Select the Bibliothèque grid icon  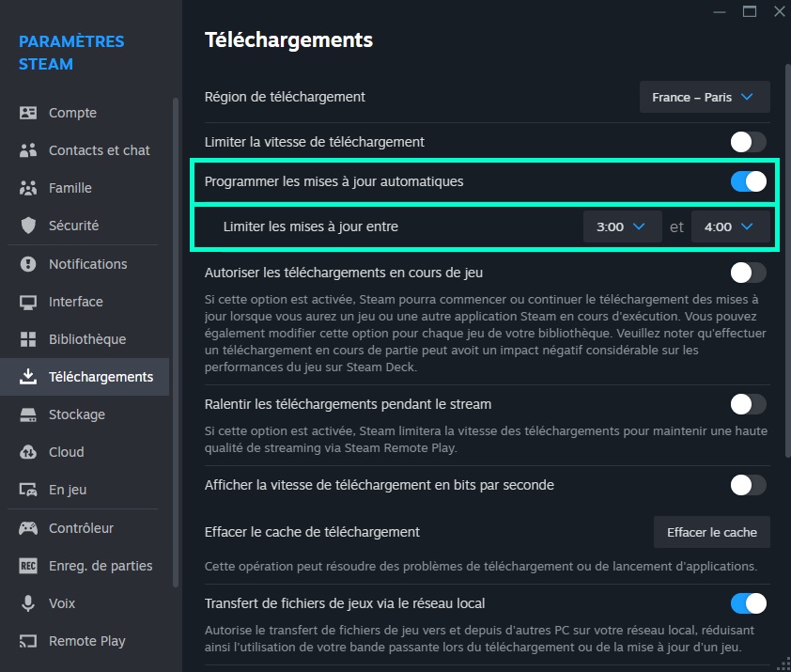pyautogui.click(x=28, y=339)
